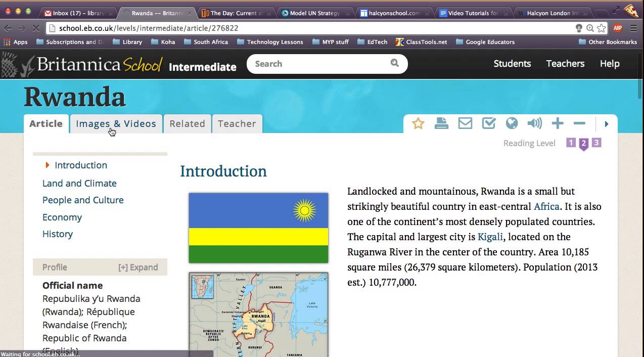Open the Koha bookmark folder
This screenshot has width=644, height=357.
(x=163, y=42)
